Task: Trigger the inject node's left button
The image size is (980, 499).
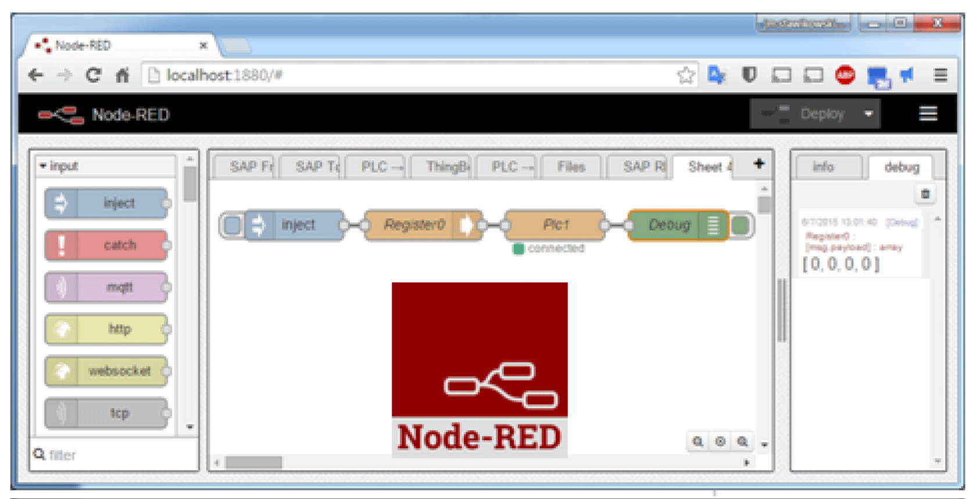Action: (x=232, y=225)
